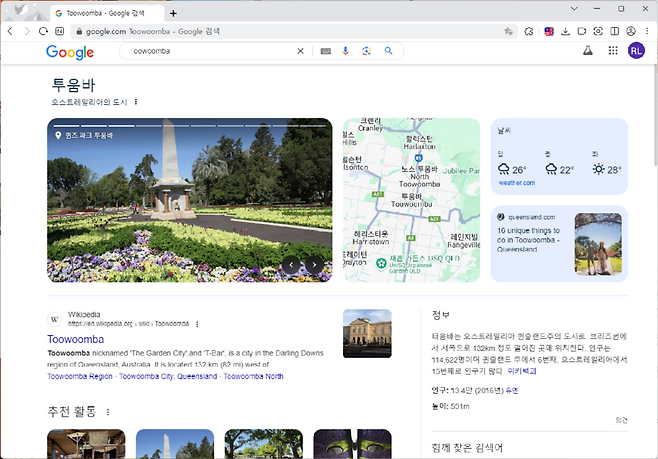The height and width of the screenshot is (459, 658).
Task: Open the on-screen keyboard input tool
Action: point(326,51)
